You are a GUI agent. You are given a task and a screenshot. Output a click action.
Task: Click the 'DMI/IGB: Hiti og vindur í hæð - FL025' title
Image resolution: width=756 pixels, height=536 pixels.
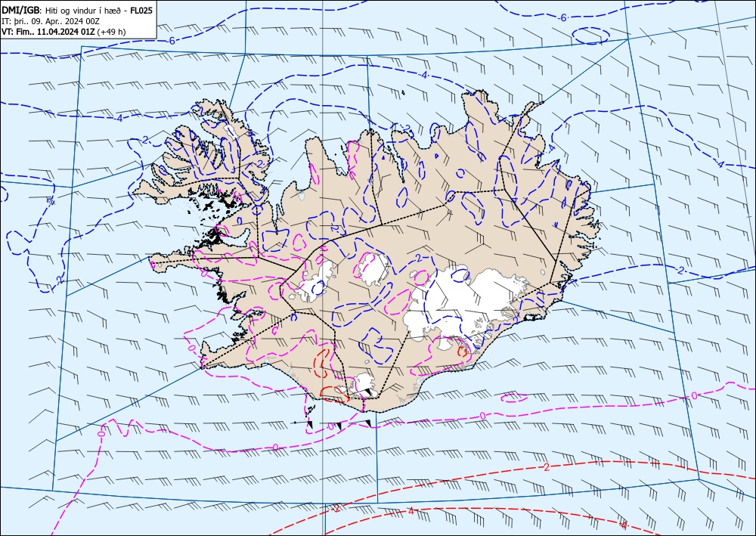(77, 10)
